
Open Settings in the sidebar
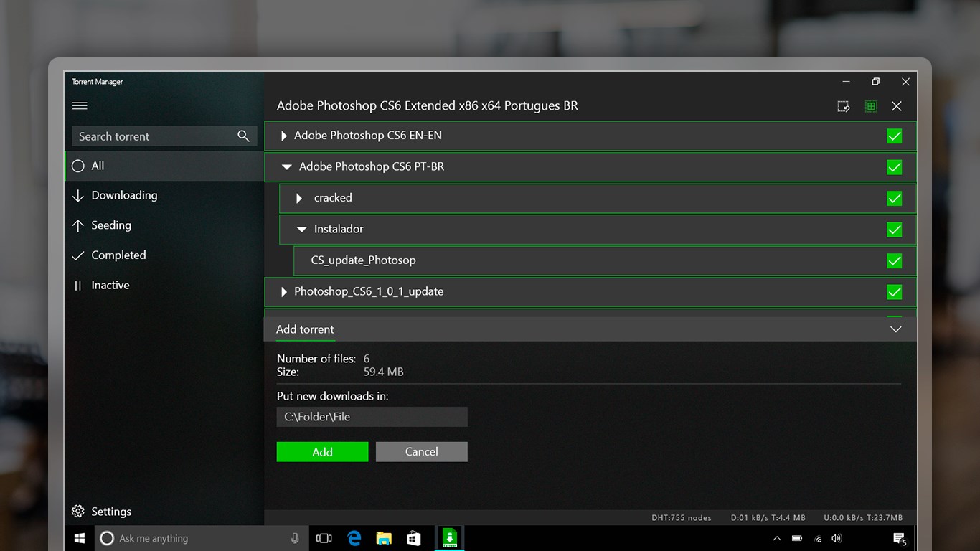pos(102,512)
